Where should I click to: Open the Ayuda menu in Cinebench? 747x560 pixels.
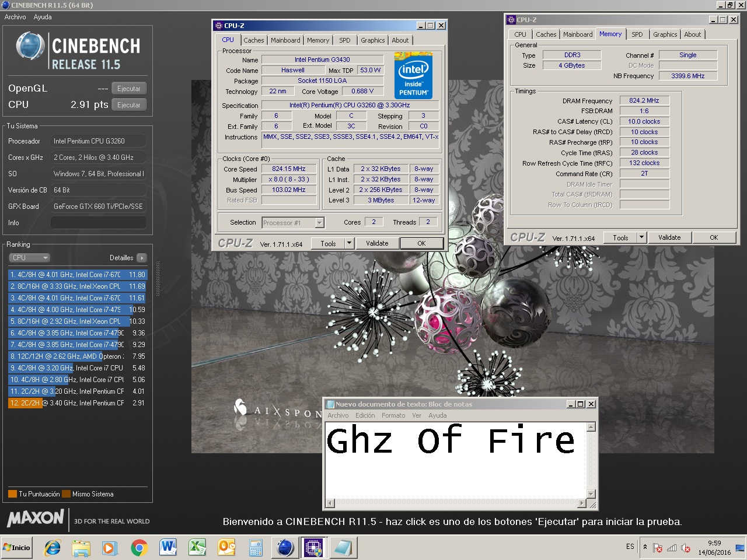click(x=43, y=17)
